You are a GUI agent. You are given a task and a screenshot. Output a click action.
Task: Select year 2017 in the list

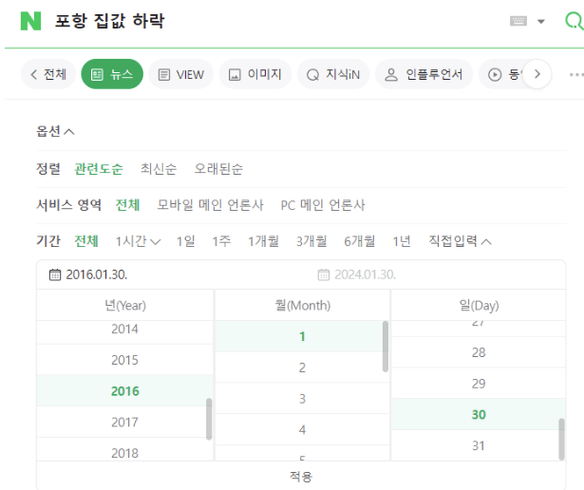(125, 422)
